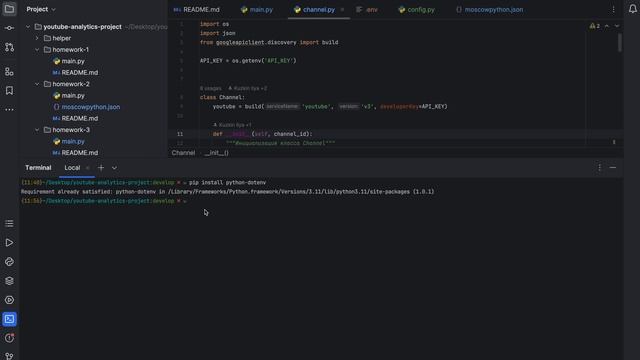The height and width of the screenshot is (360, 640).
Task: Close the Local terminal tab
Action: (87, 168)
